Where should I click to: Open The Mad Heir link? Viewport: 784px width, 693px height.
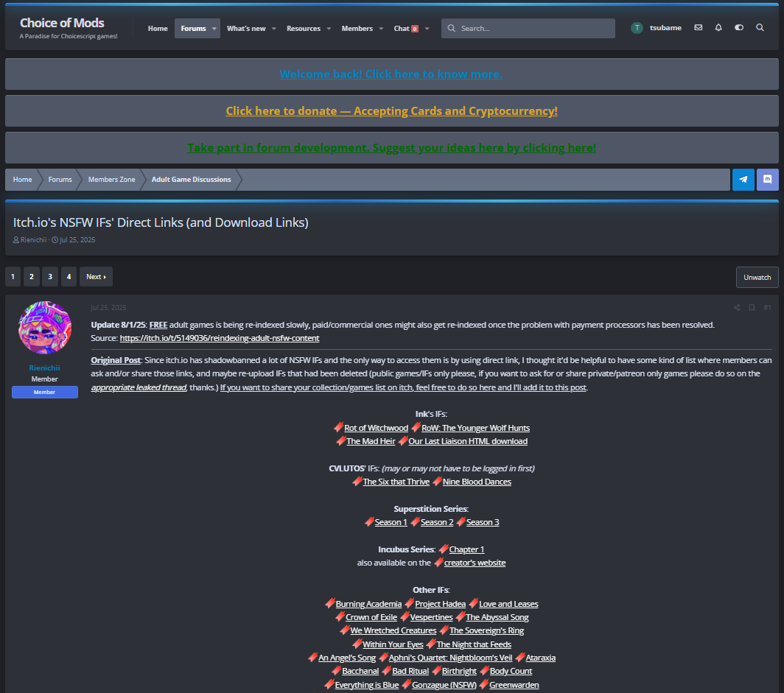(x=371, y=441)
